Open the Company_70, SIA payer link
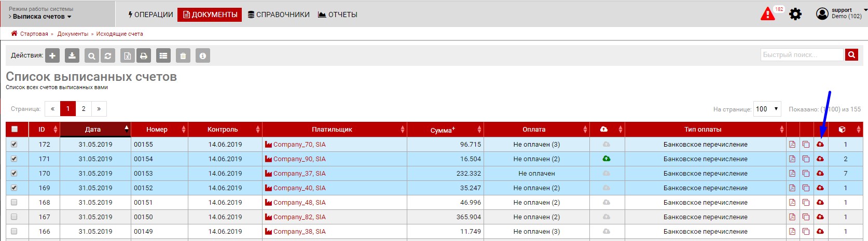868x241 pixels. point(299,145)
